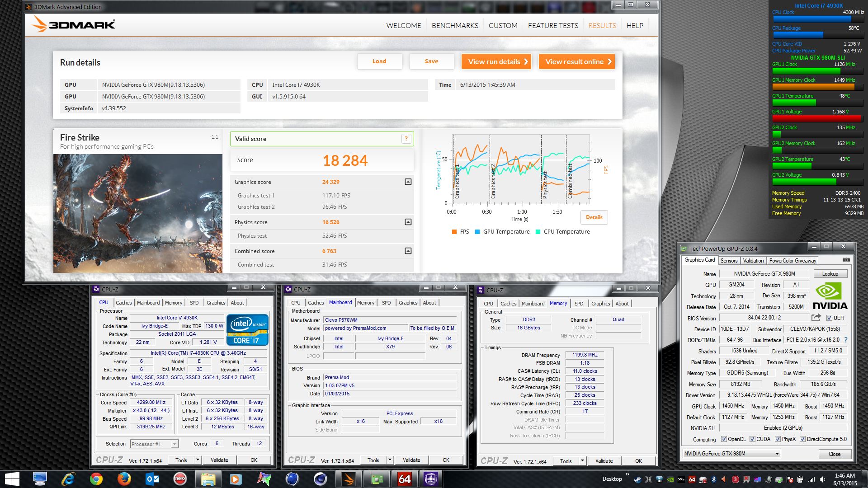Click the Save button

point(431,61)
